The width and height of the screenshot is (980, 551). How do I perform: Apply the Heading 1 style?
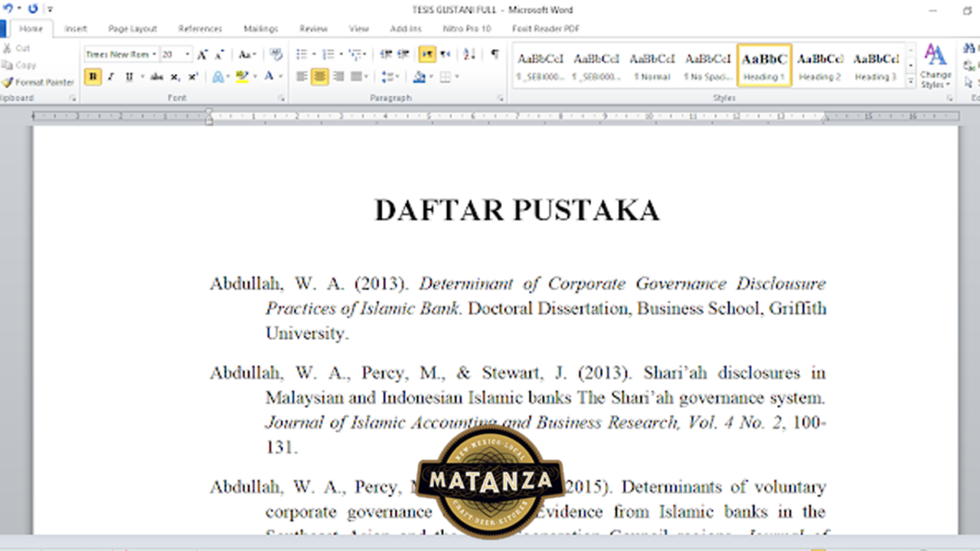coord(764,65)
